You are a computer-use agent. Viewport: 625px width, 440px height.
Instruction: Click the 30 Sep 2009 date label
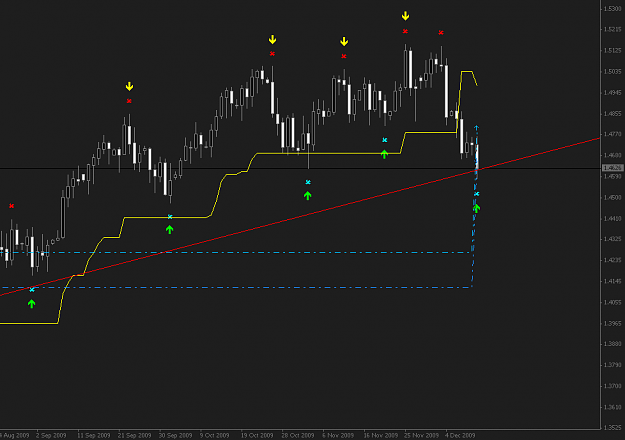click(175, 435)
